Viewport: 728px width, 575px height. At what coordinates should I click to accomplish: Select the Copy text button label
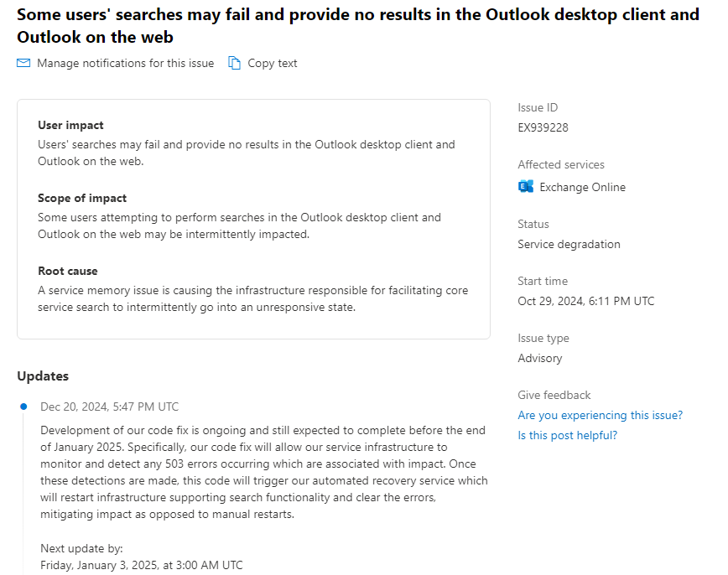pyautogui.click(x=272, y=63)
